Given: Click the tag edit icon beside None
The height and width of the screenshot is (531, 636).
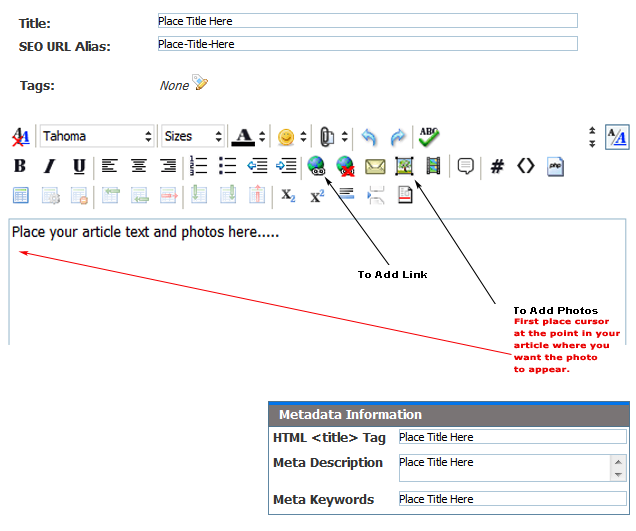Looking at the screenshot, I should [x=201, y=84].
